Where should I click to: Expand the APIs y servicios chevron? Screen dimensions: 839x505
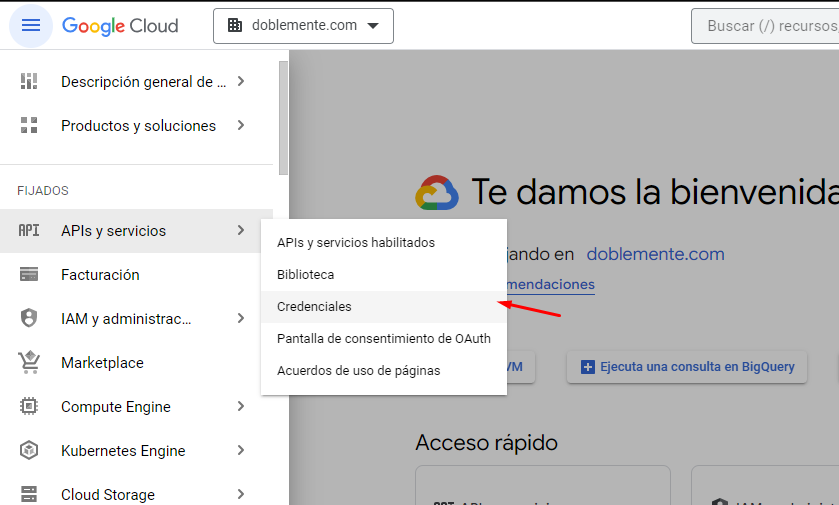241,231
